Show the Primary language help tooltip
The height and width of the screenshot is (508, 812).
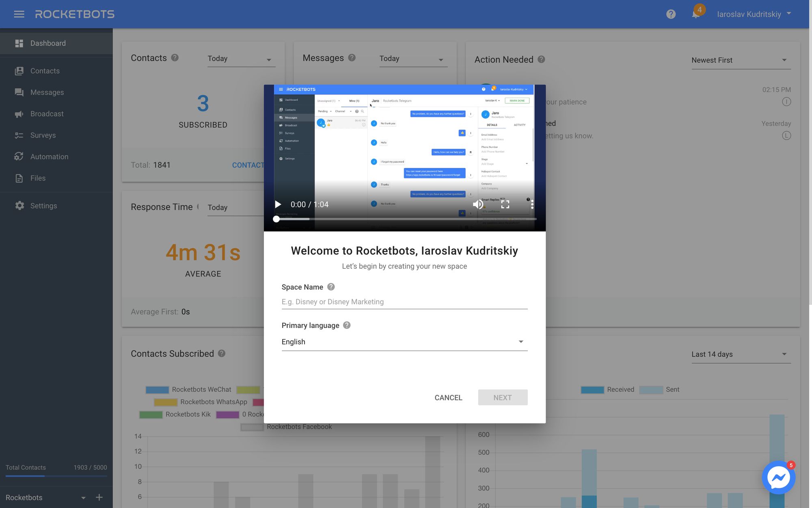[x=346, y=325]
